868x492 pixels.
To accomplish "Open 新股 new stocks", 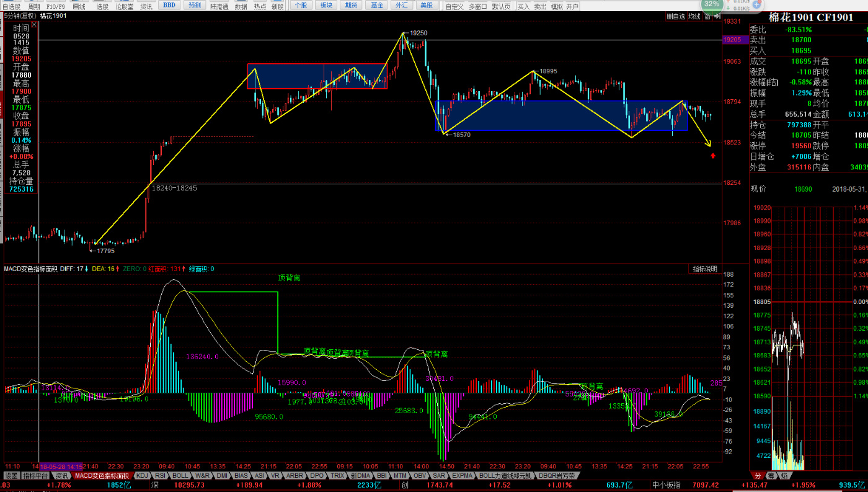I will click(x=278, y=6).
